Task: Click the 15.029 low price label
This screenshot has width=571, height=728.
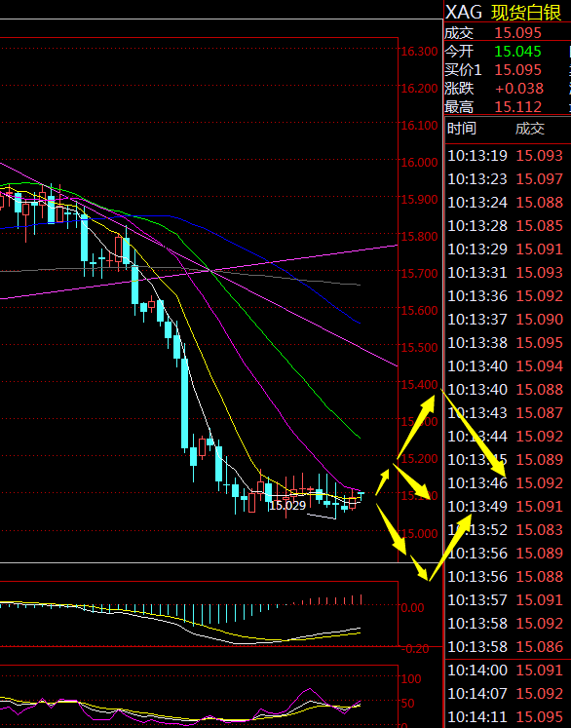Action: coord(287,505)
